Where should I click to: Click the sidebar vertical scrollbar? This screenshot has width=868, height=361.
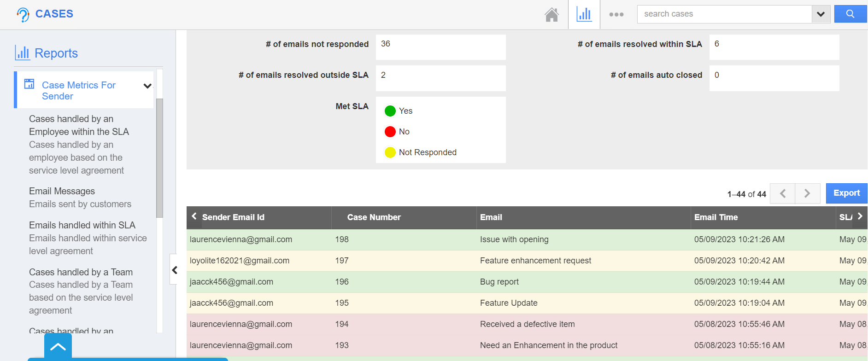[x=159, y=158]
